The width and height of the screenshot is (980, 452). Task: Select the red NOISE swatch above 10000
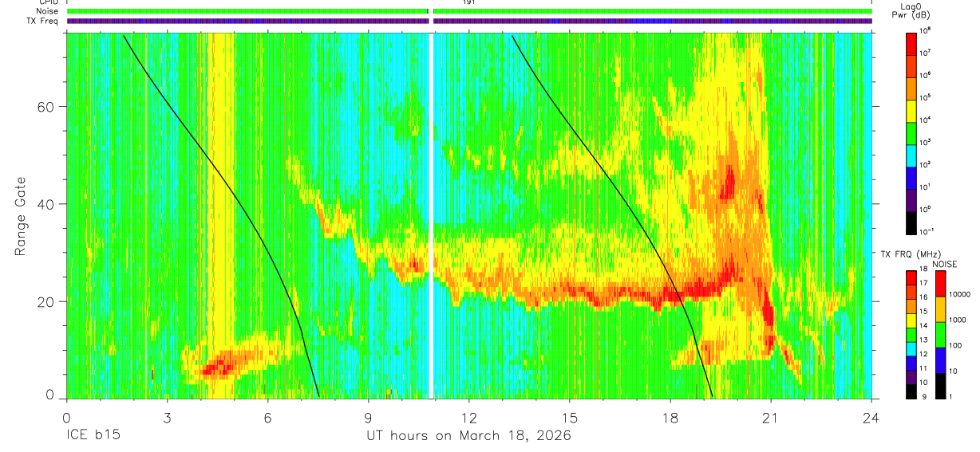(x=940, y=283)
